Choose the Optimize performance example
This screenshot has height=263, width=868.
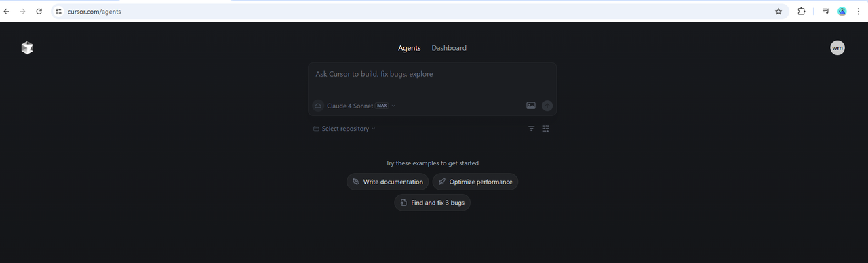coord(475,182)
